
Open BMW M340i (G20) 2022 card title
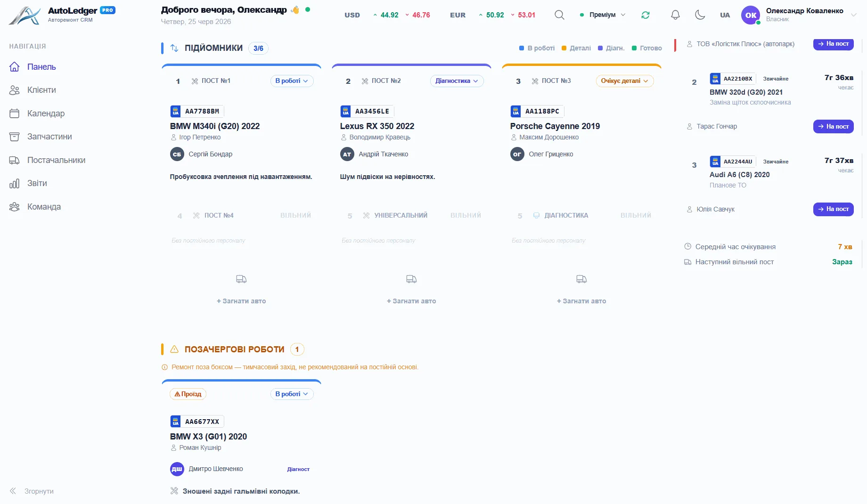(215, 126)
